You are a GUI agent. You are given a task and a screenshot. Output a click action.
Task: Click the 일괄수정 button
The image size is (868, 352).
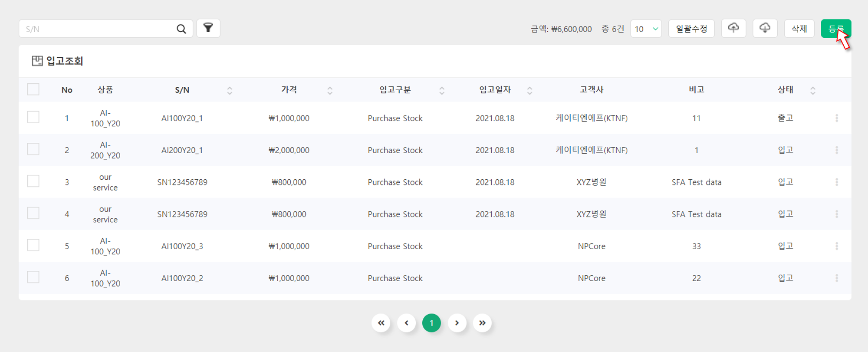tap(691, 29)
